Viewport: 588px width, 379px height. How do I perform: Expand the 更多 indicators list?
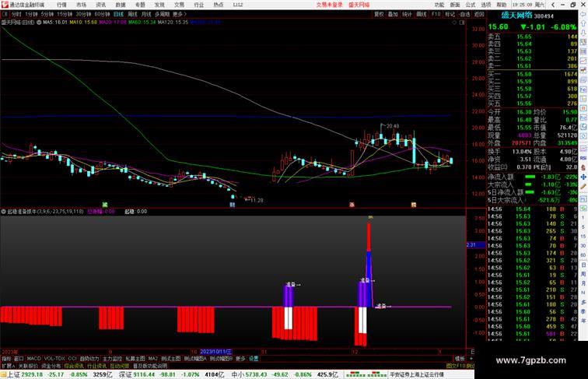coord(240,359)
